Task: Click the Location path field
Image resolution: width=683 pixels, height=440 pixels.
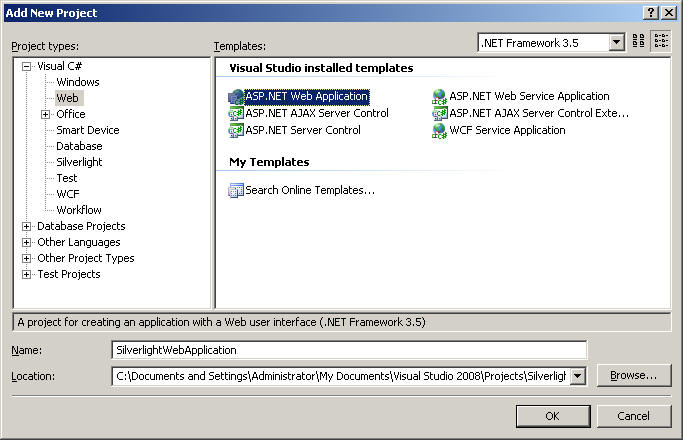Action: [x=341, y=376]
